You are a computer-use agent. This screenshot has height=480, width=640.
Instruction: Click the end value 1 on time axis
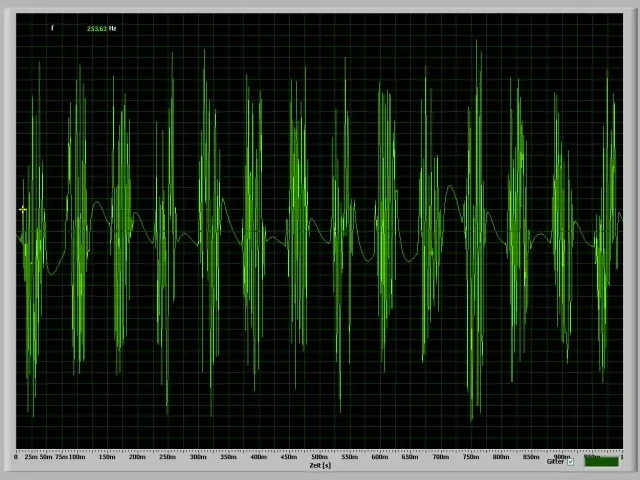(x=620, y=457)
